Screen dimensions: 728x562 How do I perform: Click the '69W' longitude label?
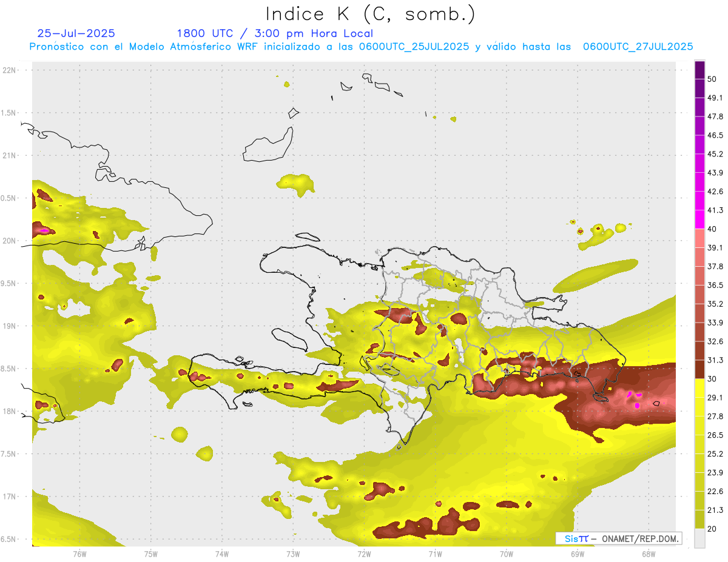pyautogui.click(x=578, y=554)
